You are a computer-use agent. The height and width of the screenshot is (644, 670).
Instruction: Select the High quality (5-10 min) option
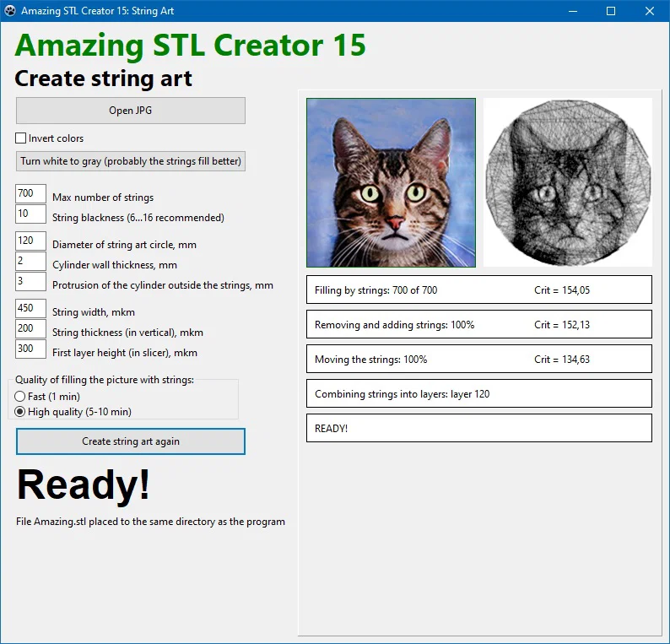pos(19,412)
